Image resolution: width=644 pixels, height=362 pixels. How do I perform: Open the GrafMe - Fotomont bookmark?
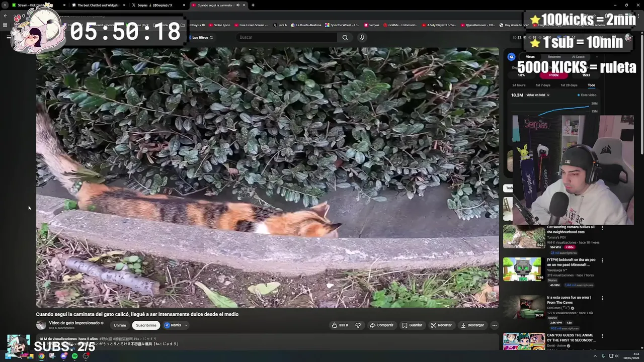[399, 25]
